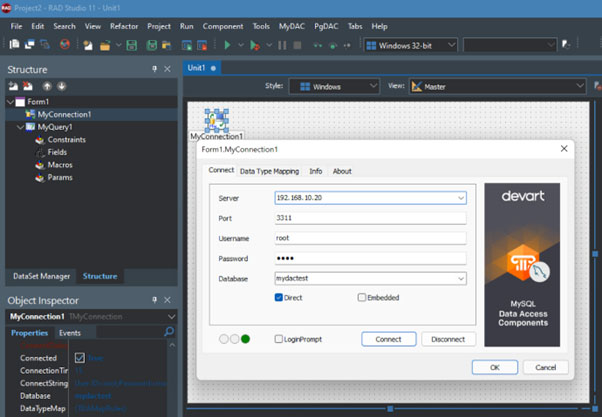
Task: Toggle the Connected property checkbox
Action: click(79, 358)
